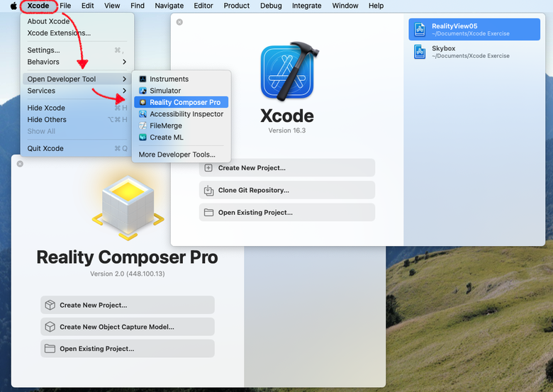Choose More Developer Tools...
Viewport: 553px width, 392px height.
(181, 155)
